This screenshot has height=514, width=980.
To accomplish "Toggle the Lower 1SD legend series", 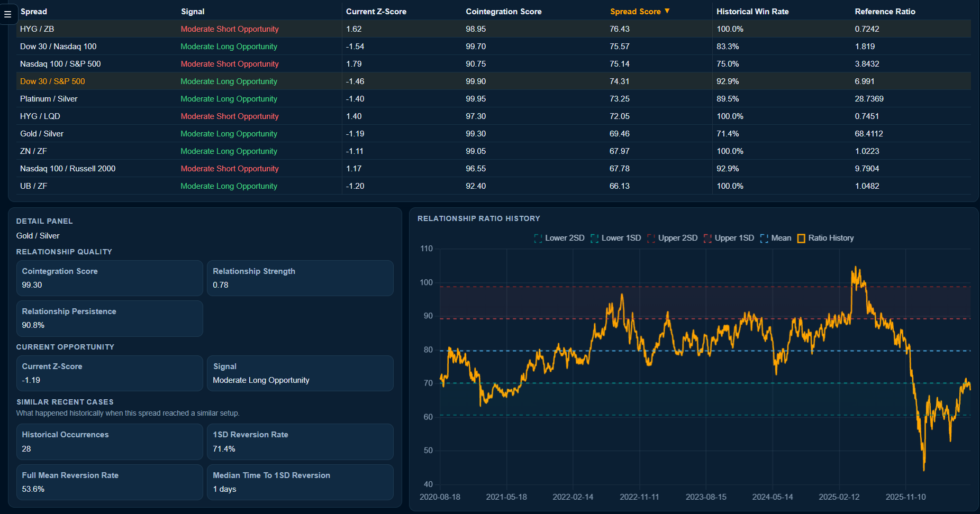I will (616, 238).
